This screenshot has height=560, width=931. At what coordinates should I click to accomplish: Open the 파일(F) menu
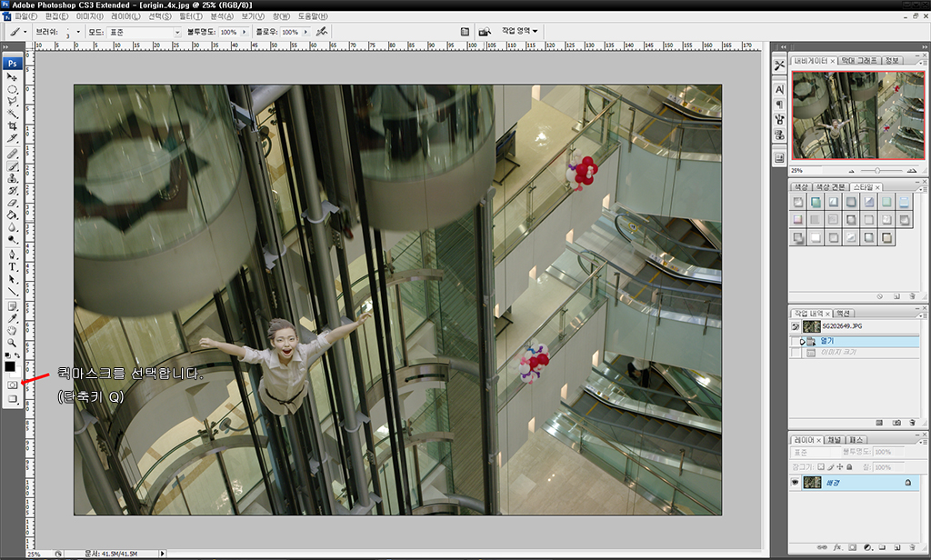[x=25, y=16]
